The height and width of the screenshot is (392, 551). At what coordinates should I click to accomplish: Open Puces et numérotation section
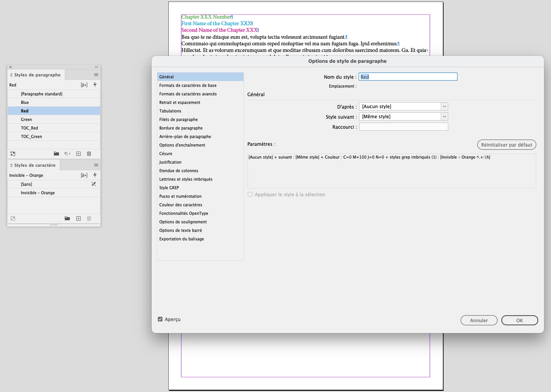200,196
